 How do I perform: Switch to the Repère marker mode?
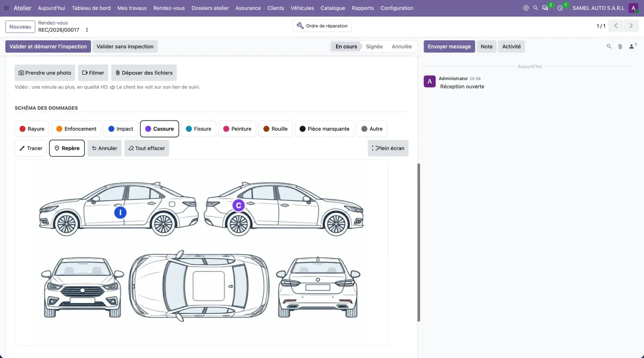(67, 148)
